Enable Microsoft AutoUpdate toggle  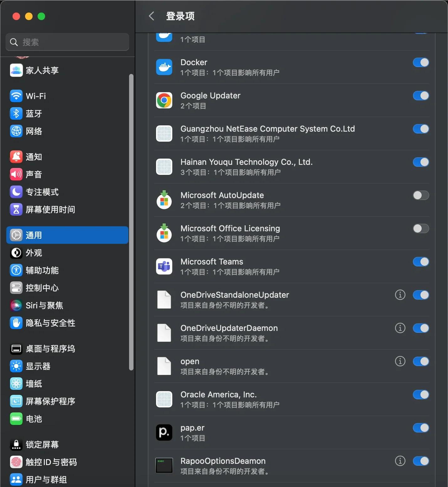click(421, 195)
